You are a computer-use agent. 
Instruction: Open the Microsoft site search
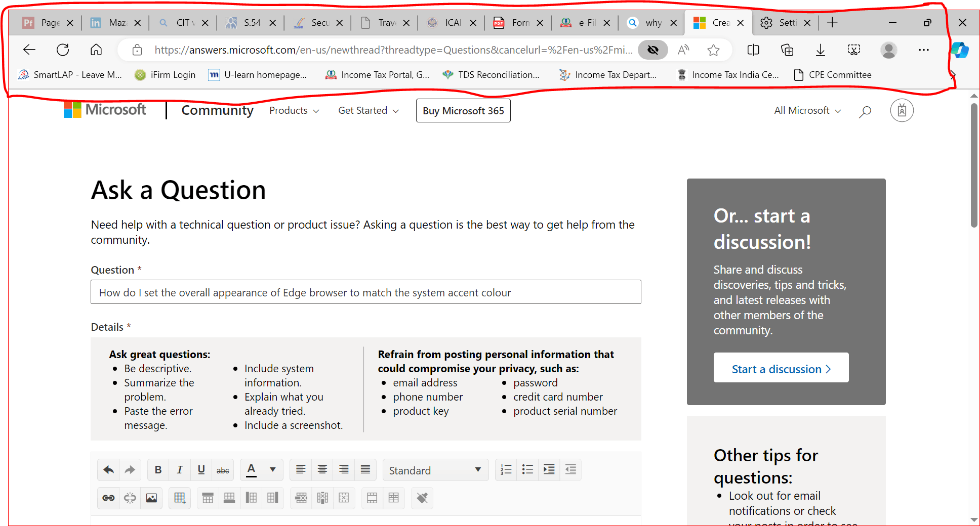[865, 111]
